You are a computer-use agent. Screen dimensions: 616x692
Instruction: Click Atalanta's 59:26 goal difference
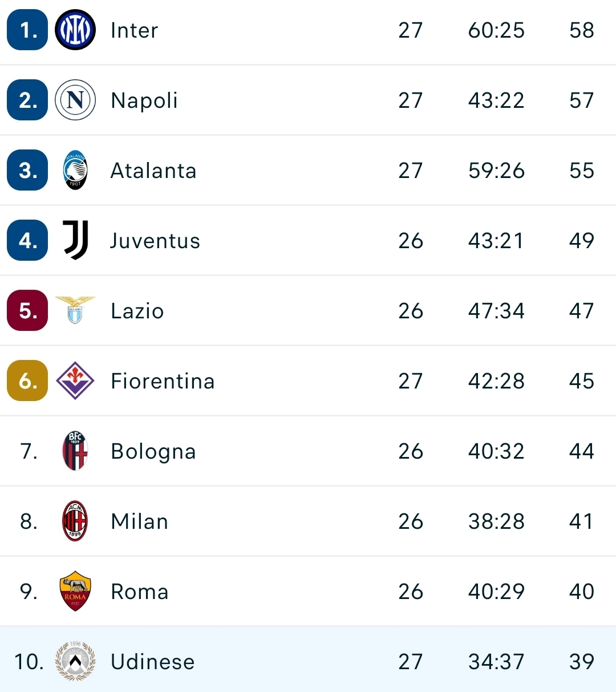pos(496,171)
